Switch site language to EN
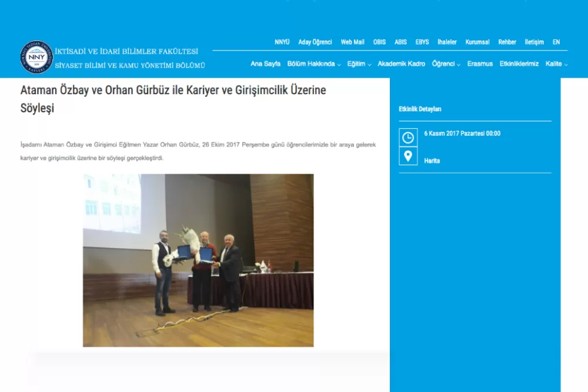This screenshot has width=588, height=392. [x=556, y=42]
